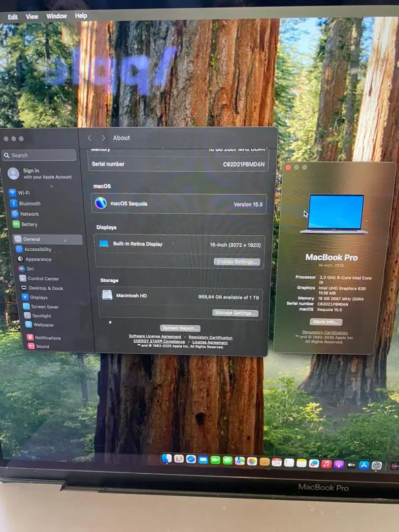Image resolution: width=399 pixels, height=532 pixels.
Task: Open the Window menu
Action: 56,16
